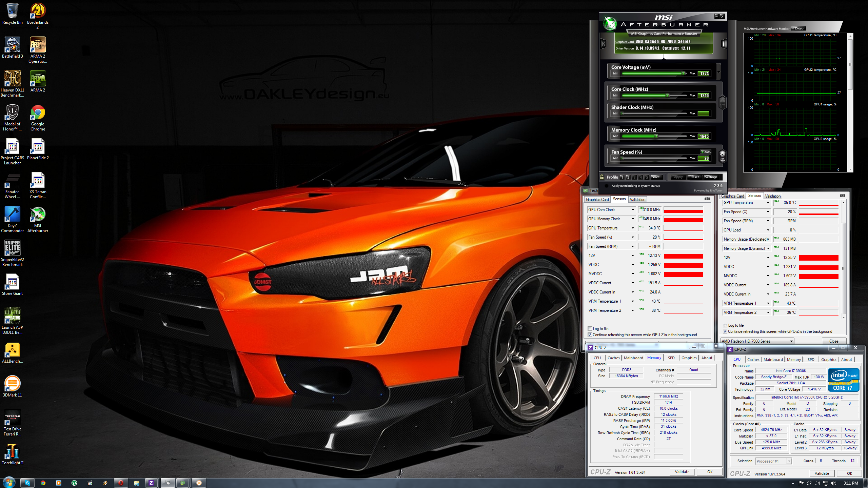Launch Borderlands 2 desktop icon

pos(38,16)
